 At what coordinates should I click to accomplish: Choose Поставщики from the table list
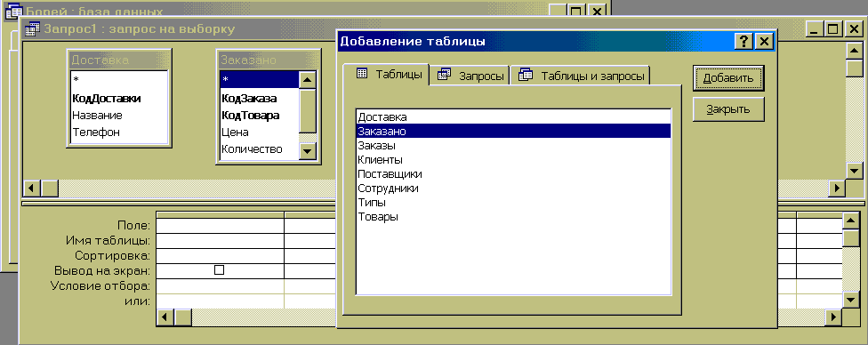(x=513, y=174)
